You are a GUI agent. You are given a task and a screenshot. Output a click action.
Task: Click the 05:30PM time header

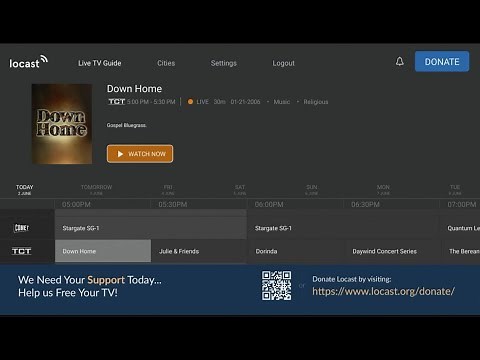173,204
